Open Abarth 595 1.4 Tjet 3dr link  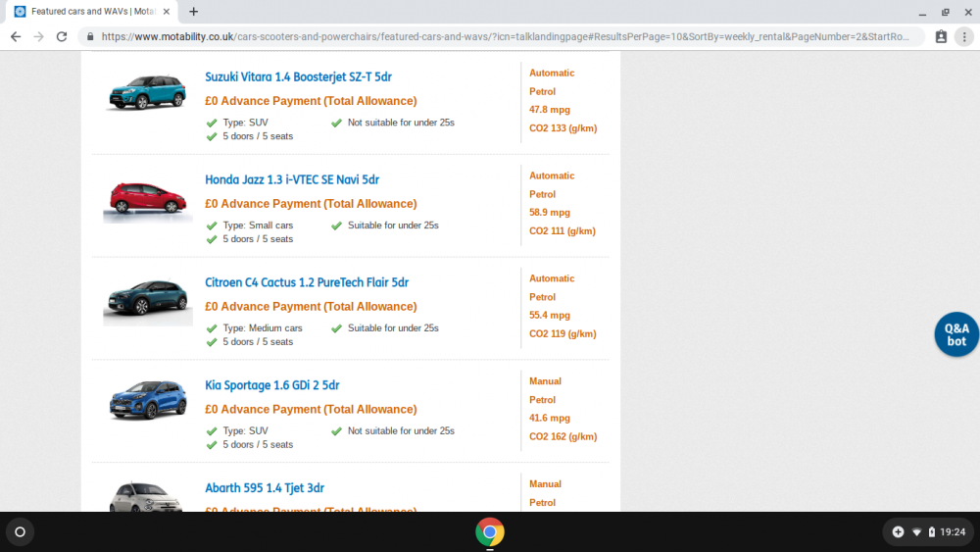click(265, 488)
